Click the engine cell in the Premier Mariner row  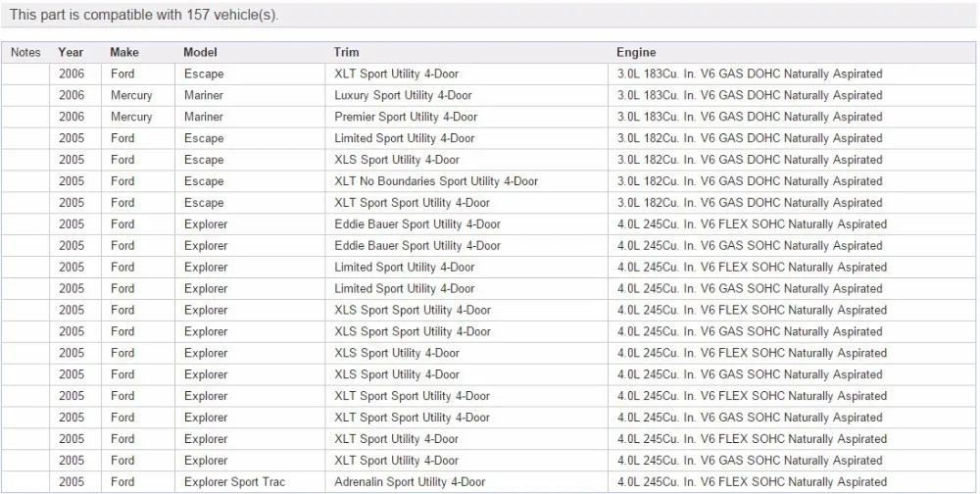tap(750, 117)
